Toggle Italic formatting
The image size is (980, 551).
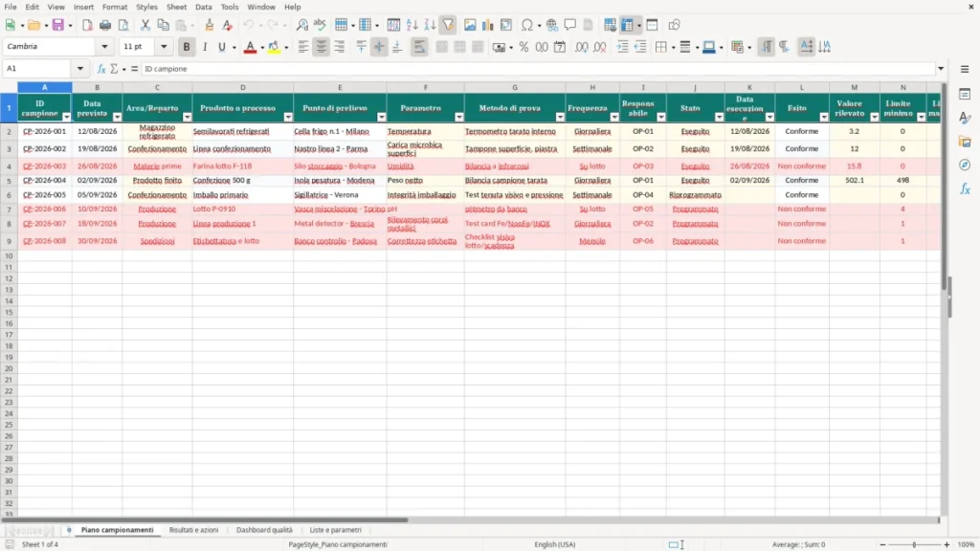pos(205,47)
